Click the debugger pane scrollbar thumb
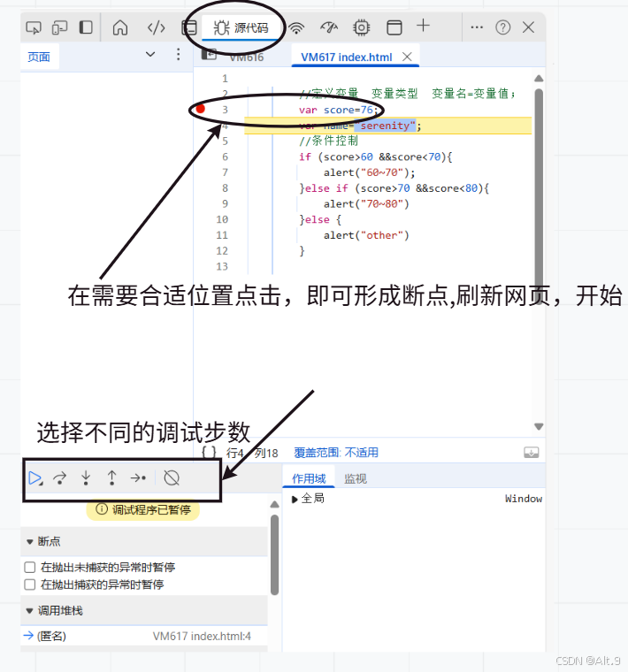 pyautogui.click(x=274, y=555)
